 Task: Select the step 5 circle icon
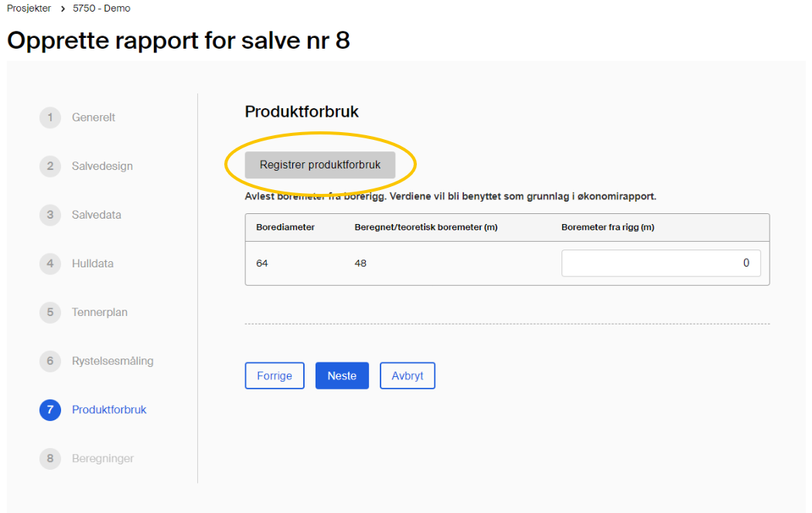click(x=49, y=312)
